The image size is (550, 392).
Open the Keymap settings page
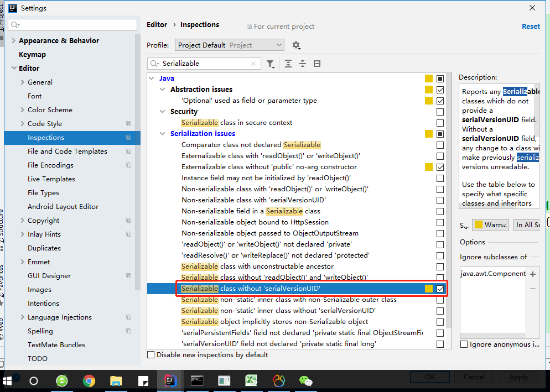(34, 54)
